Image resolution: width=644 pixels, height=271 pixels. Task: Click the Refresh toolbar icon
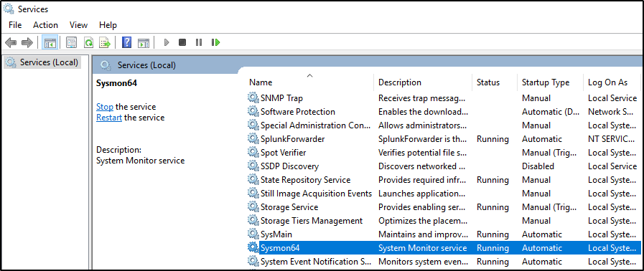[x=88, y=42]
